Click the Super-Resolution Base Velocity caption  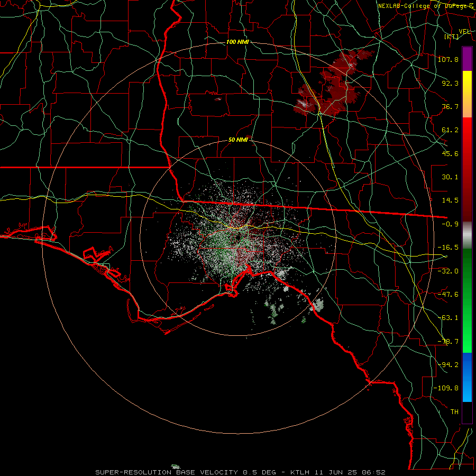[x=240, y=472]
